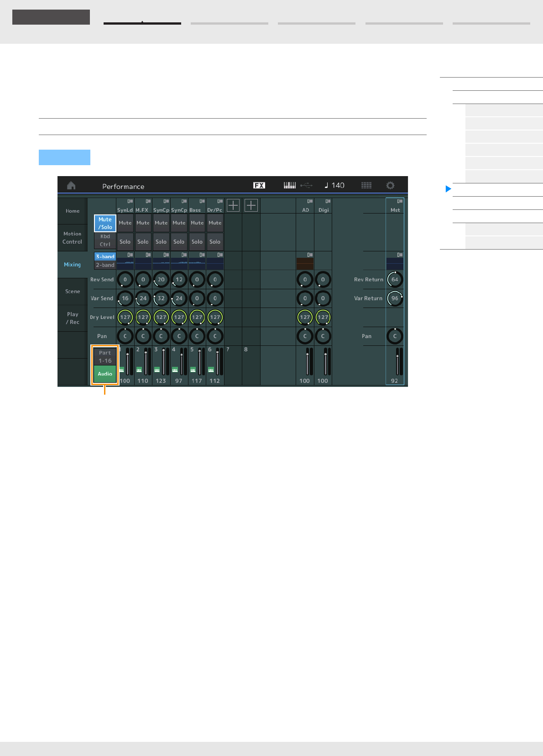Switch mixer view to Audio
543x756 pixels.
(105, 374)
